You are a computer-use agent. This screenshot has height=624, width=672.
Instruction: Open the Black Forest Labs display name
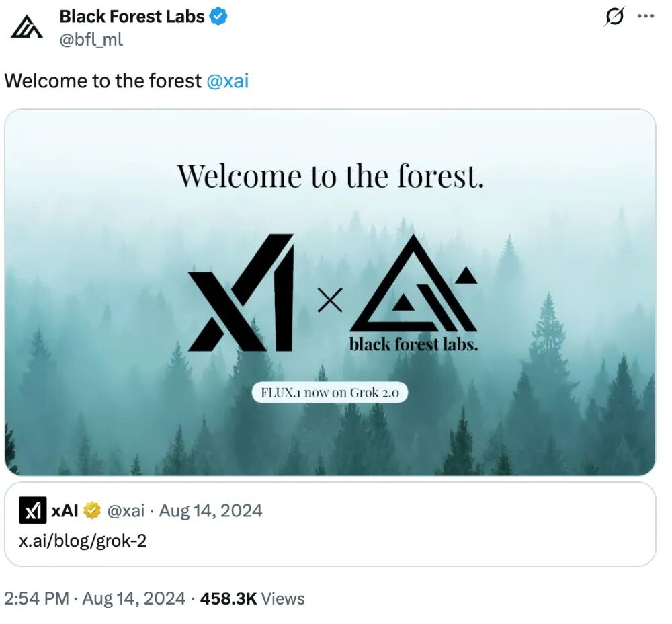tap(132, 17)
